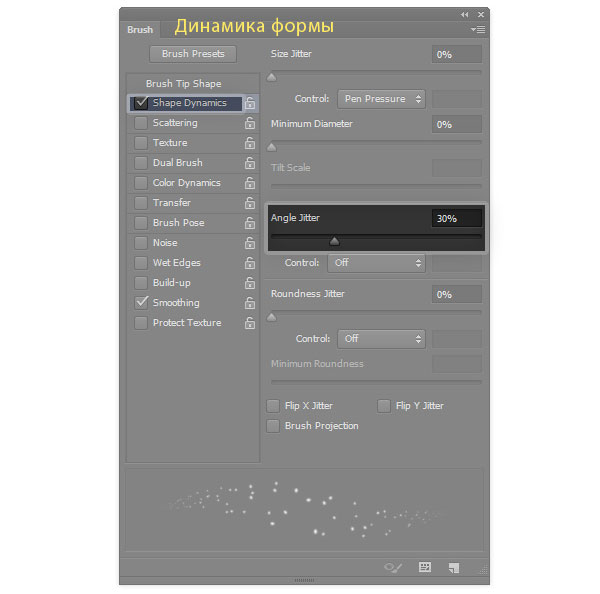Toggle the lock icon next to Shape Dynamics
The height and width of the screenshot is (594, 600).
pos(250,103)
